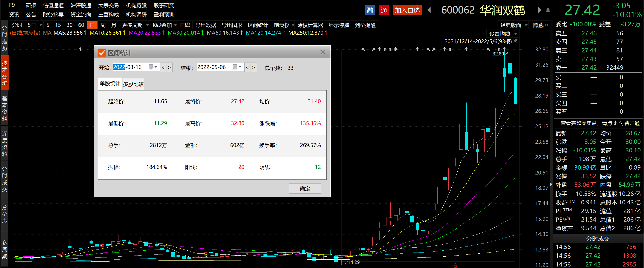Click the price alert bell icon

click(x=548, y=10)
